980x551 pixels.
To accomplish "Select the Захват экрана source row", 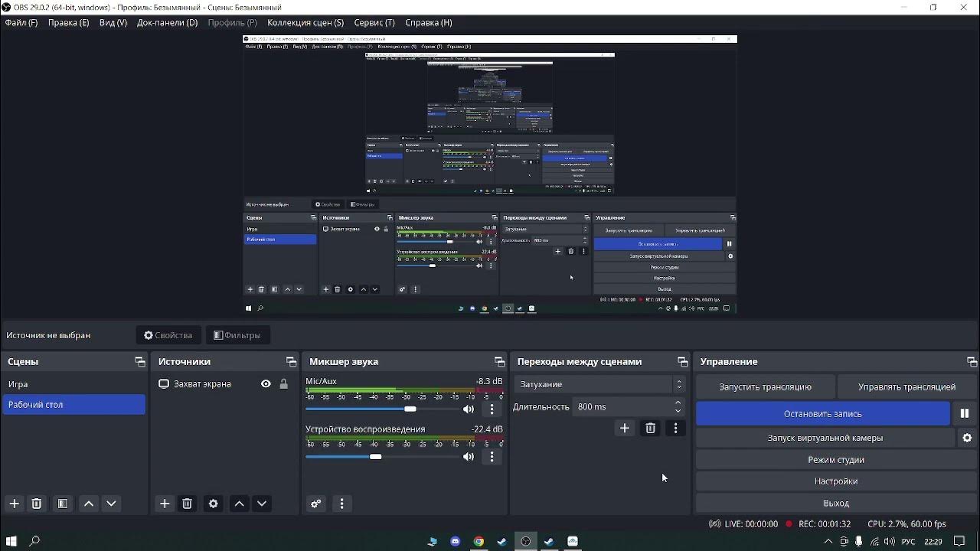I will (224, 384).
